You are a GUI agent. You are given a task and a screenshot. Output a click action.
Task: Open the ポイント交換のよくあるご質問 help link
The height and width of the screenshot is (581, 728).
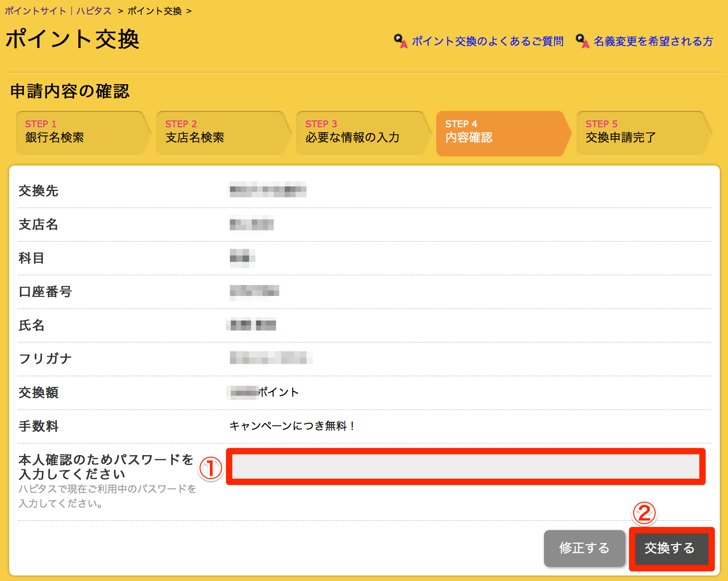(x=486, y=41)
